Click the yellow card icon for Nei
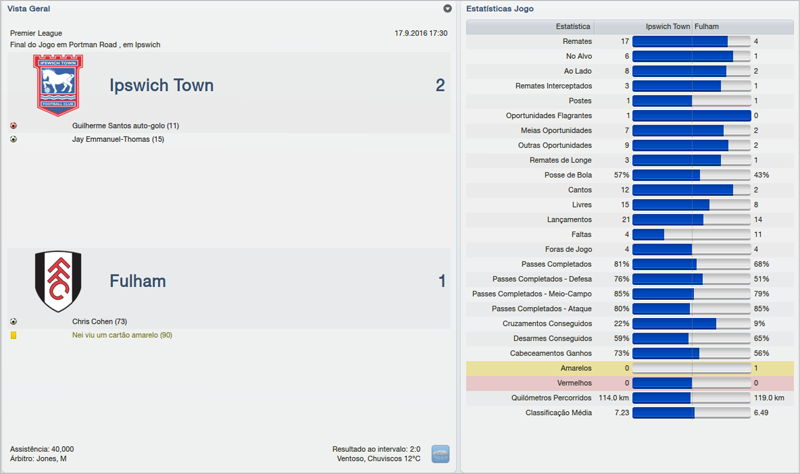Image resolution: width=800 pixels, height=474 pixels. [13, 335]
